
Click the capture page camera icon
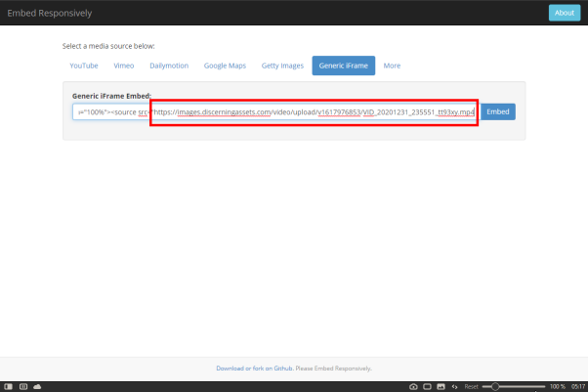coord(413,386)
